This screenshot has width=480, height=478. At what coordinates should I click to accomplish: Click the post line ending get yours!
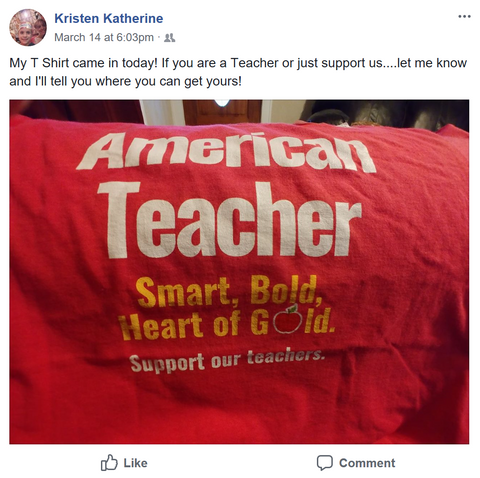point(125,81)
